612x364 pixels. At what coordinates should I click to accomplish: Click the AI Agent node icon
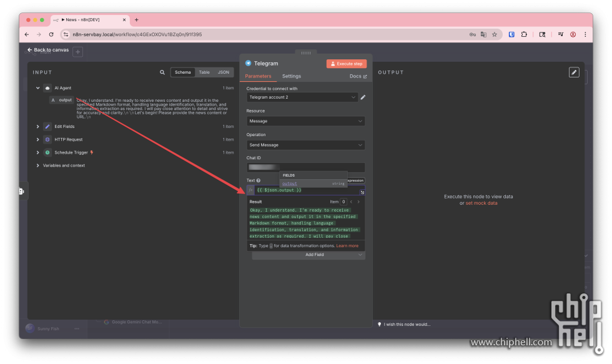pyautogui.click(x=47, y=88)
